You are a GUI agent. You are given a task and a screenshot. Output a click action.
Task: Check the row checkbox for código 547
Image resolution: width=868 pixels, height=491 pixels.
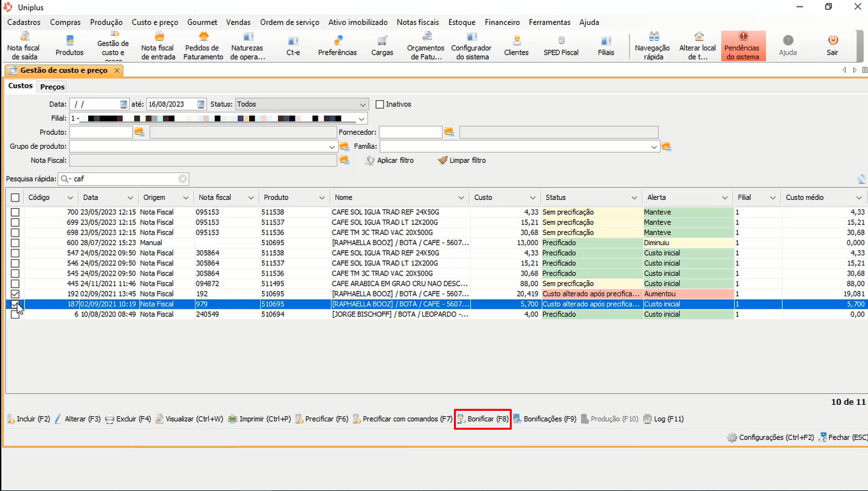point(15,253)
